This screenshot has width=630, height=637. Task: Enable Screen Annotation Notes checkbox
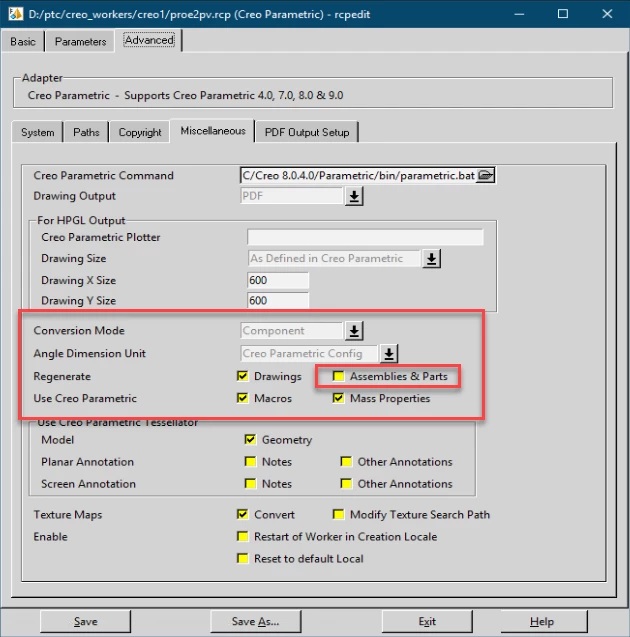pyautogui.click(x=250, y=483)
